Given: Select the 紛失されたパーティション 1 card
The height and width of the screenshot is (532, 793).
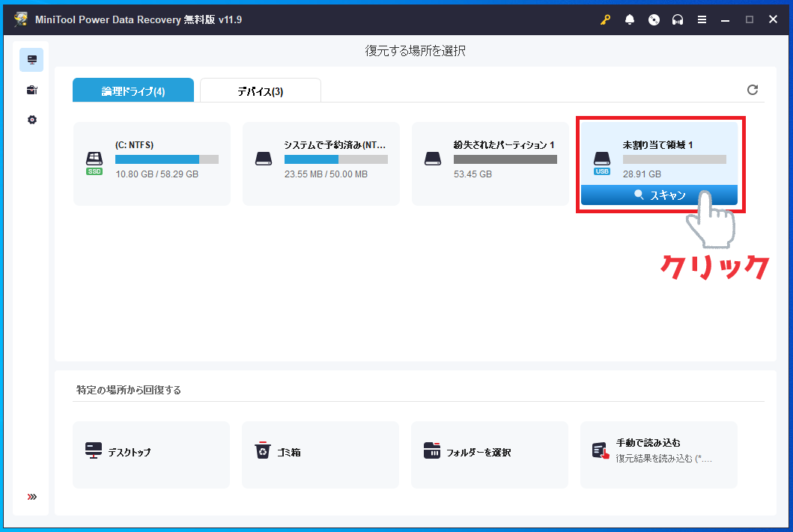Looking at the screenshot, I should (490, 164).
